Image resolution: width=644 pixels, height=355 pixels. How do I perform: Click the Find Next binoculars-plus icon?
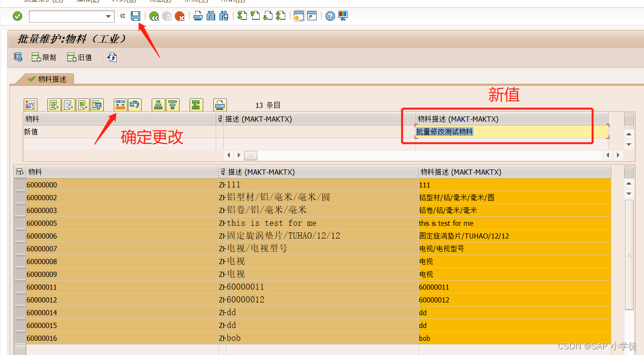click(x=223, y=16)
